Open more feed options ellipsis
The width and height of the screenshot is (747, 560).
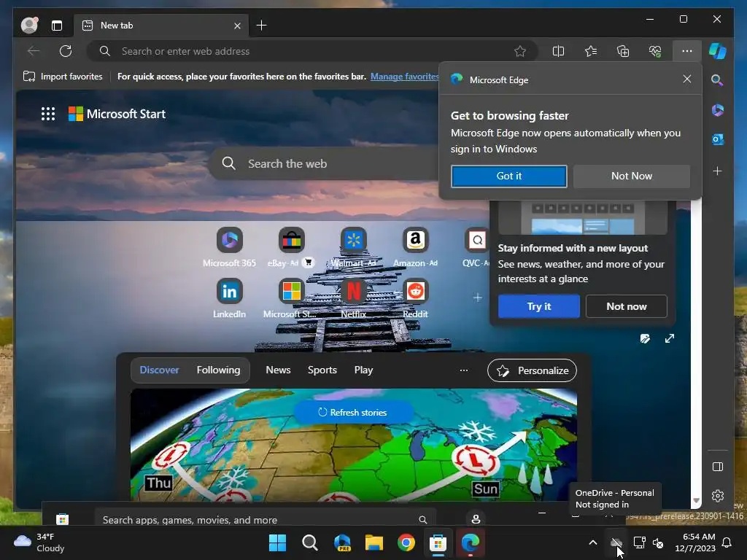(x=463, y=370)
